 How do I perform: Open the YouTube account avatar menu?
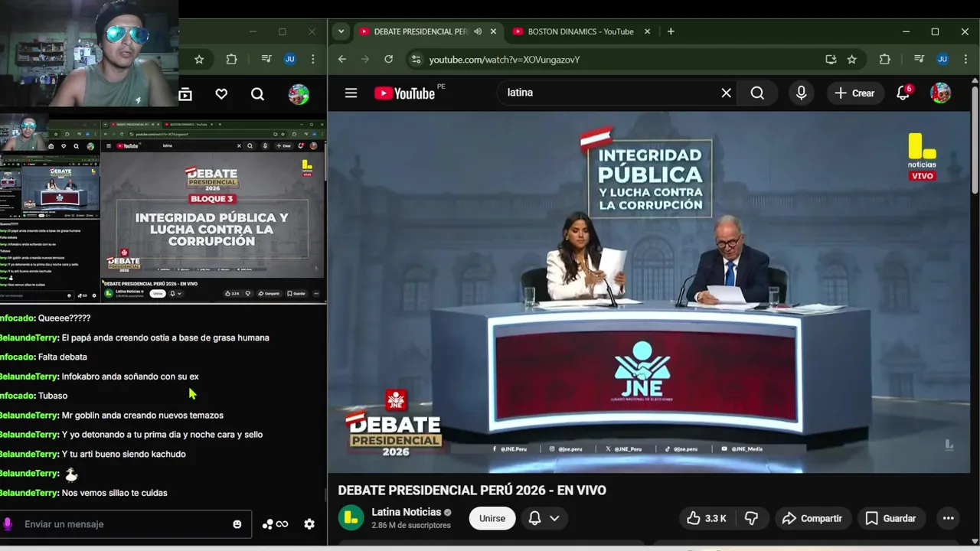click(x=940, y=93)
